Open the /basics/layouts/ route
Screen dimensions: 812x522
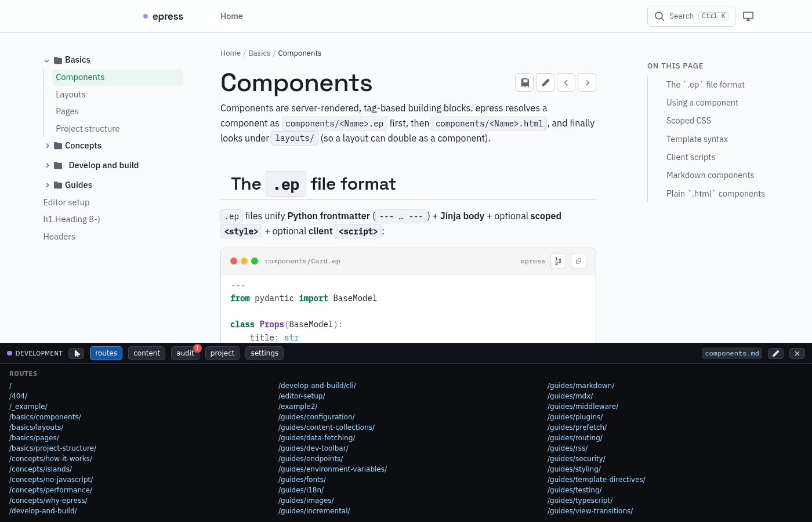[x=37, y=427]
